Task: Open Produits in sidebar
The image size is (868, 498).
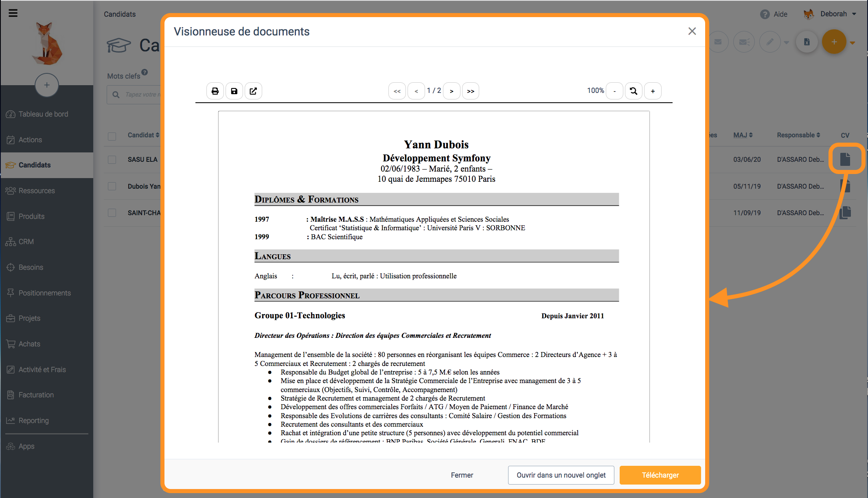Action: (x=47, y=216)
